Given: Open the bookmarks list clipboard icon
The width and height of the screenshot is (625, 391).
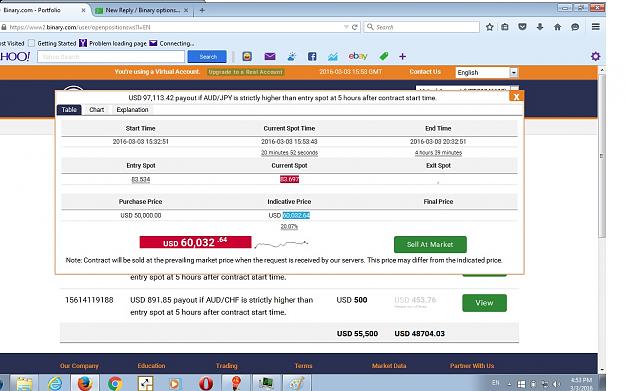Looking at the screenshot, I should click(x=505, y=27).
